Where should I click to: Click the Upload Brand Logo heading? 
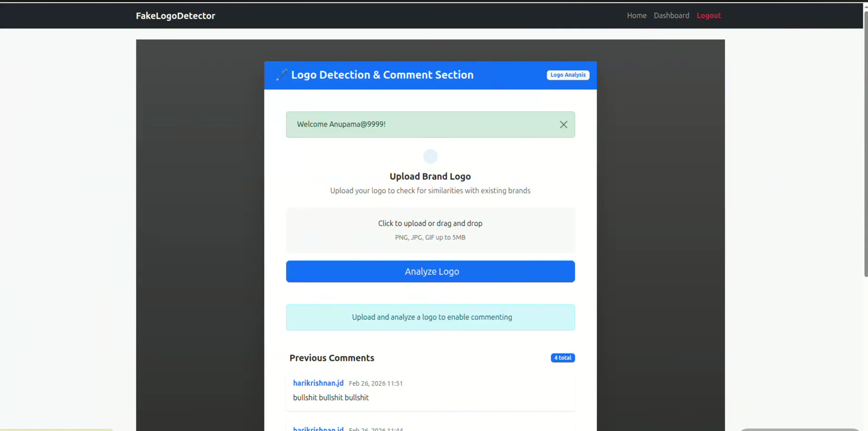point(430,176)
